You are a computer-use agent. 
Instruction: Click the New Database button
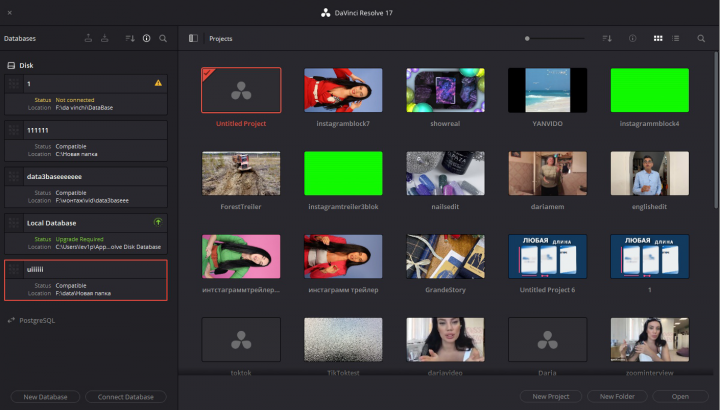coord(45,397)
